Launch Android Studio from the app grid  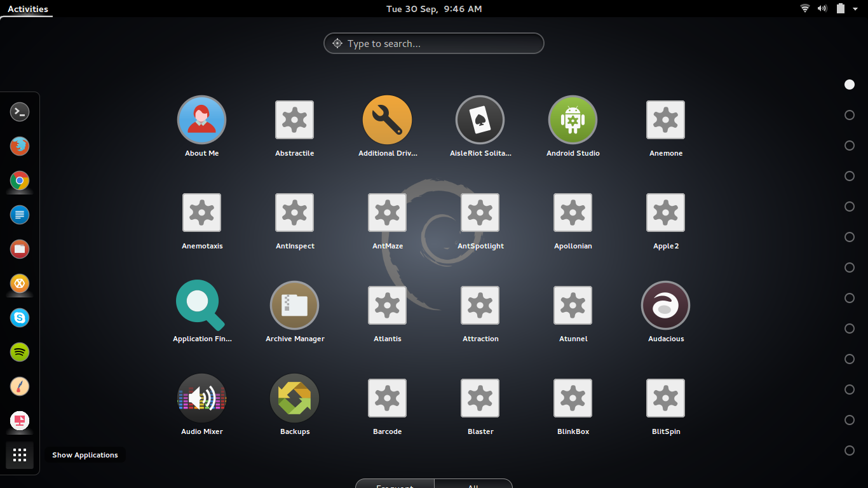point(573,120)
